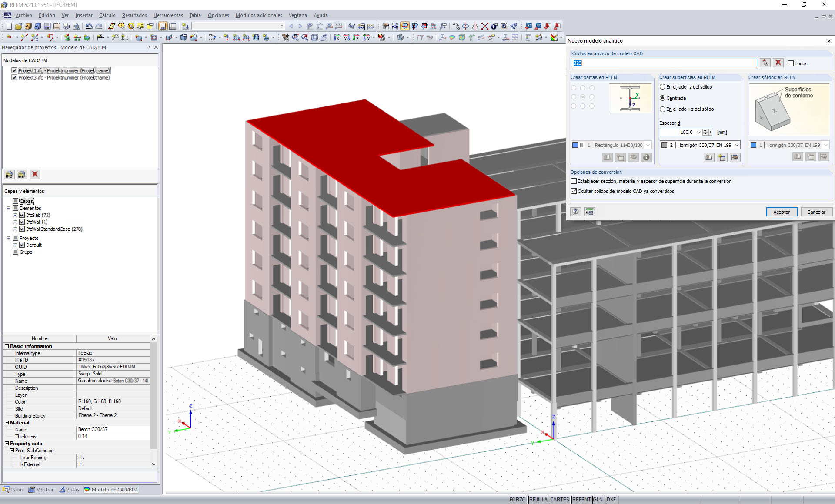The height and width of the screenshot is (504, 835).
Task: Click the new surface stiffness icon in the dialog
Action: 722,158
